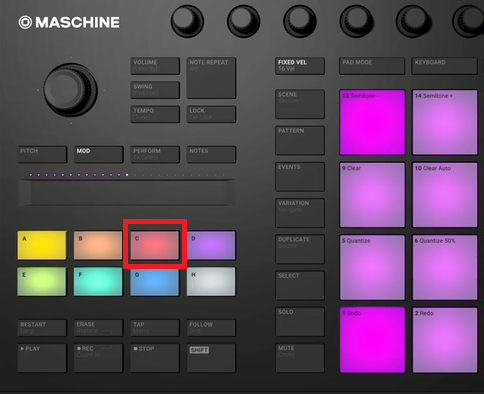Toggle the SOLO button
Image resolution: width=484 pixels, height=394 pixels.
[300, 322]
